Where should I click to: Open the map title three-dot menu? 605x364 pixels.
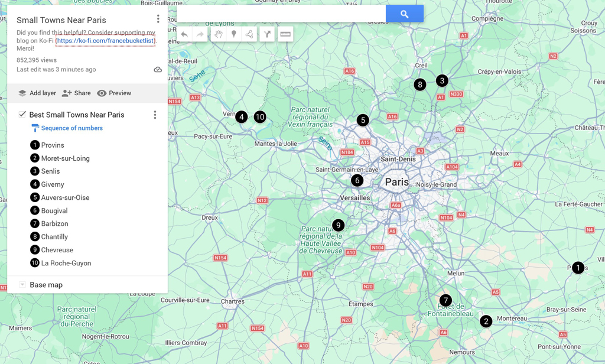158,19
